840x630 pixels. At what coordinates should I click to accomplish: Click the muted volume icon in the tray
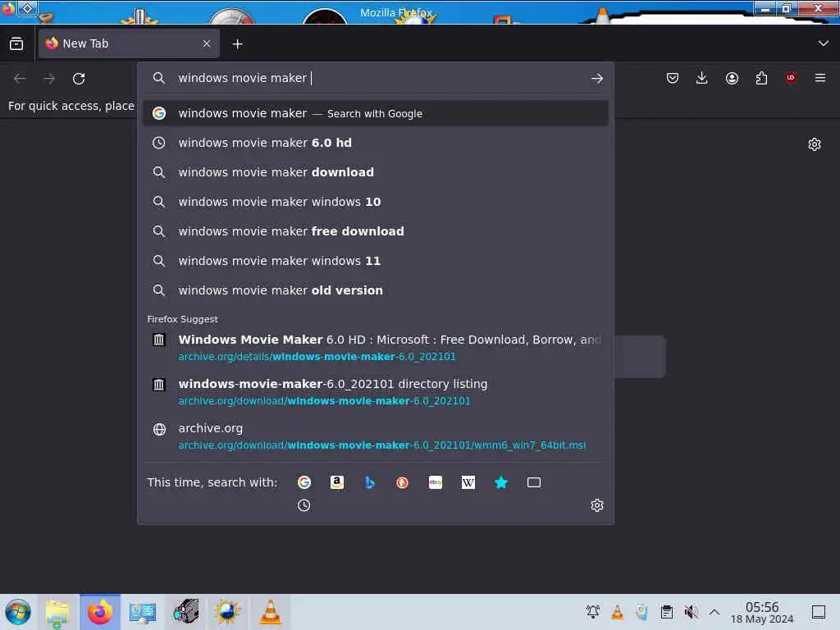tap(691, 612)
